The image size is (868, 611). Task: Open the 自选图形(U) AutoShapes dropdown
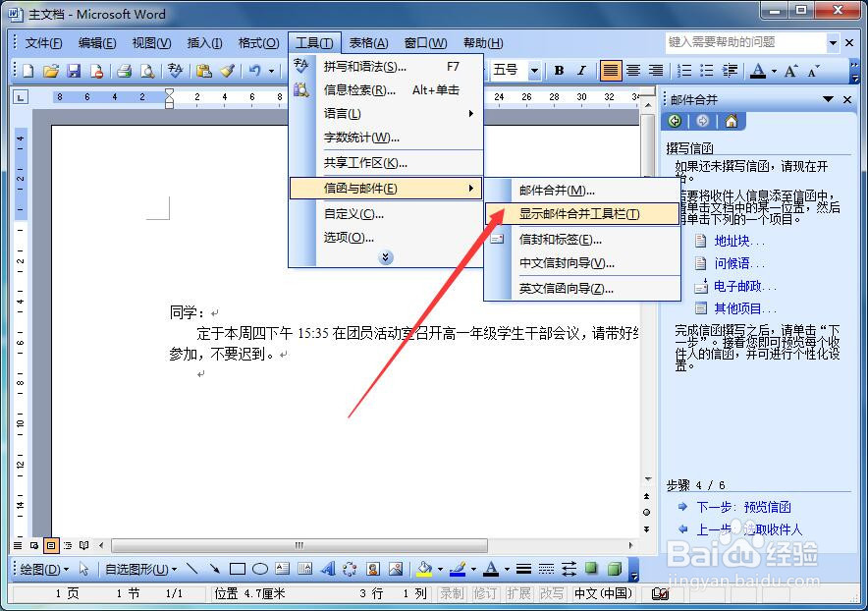tap(141, 569)
